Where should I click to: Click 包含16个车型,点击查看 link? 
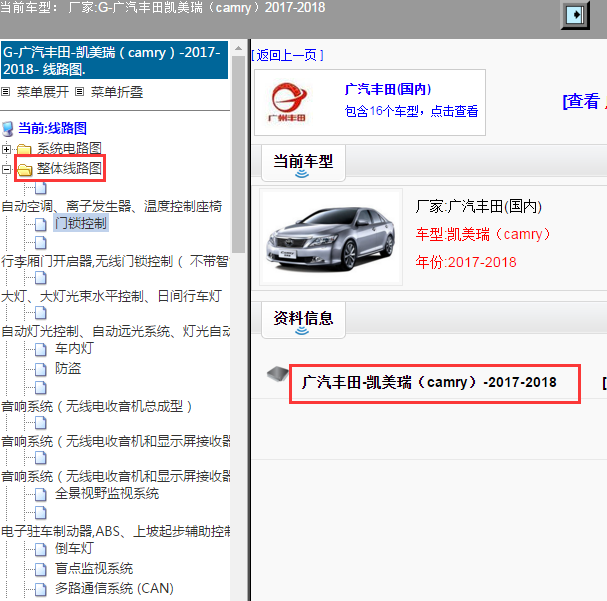click(411, 111)
